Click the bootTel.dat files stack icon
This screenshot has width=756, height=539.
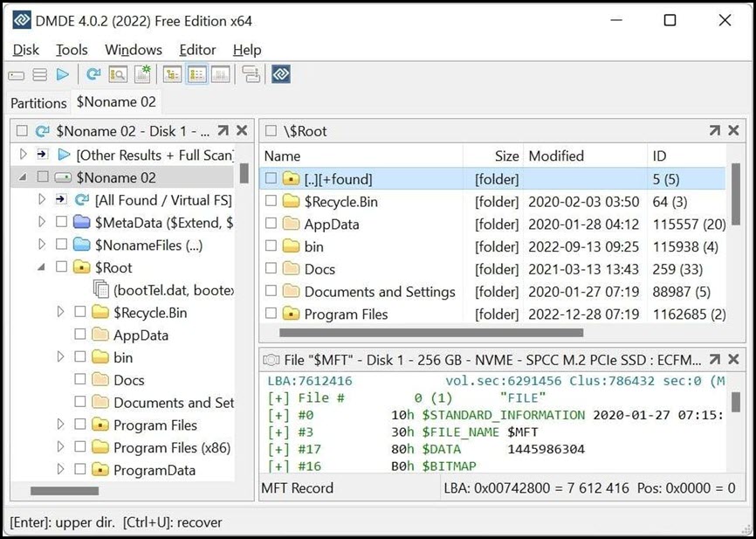click(100, 289)
